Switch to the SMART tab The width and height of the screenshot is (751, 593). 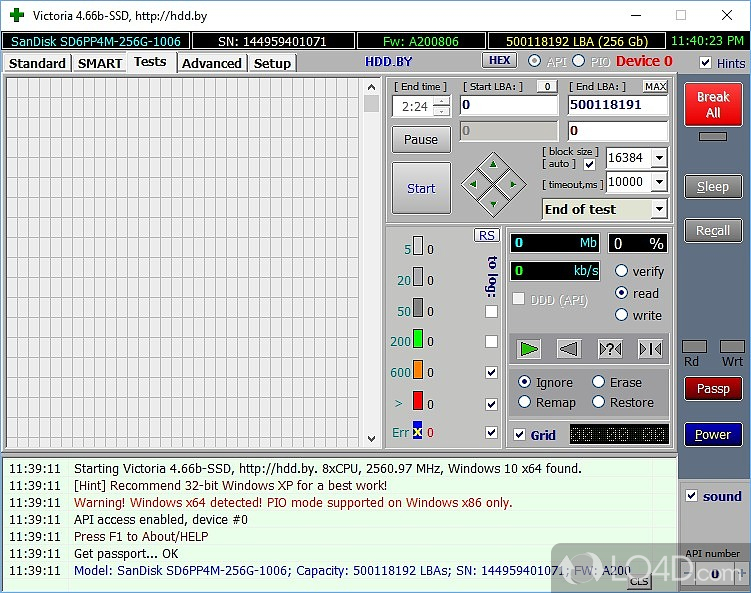(100, 63)
